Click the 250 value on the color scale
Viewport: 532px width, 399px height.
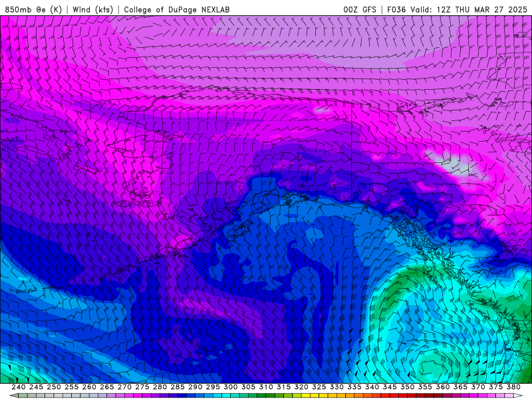click(x=54, y=387)
